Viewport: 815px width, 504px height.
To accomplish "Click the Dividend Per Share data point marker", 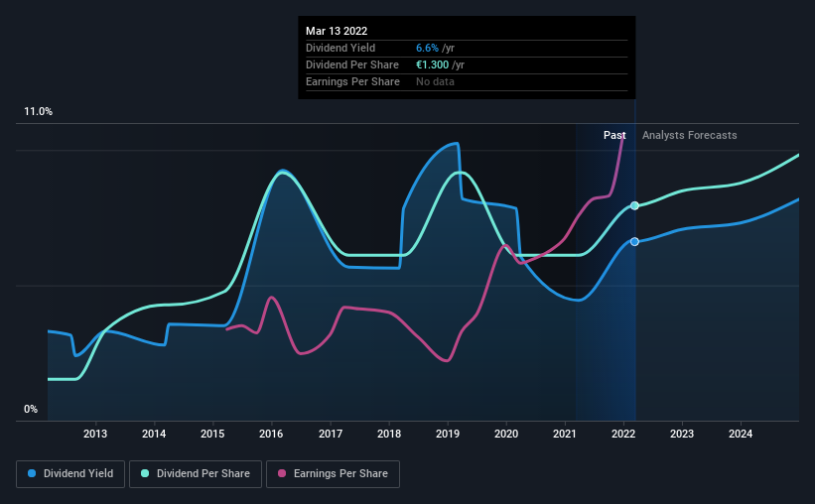I will tap(634, 205).
